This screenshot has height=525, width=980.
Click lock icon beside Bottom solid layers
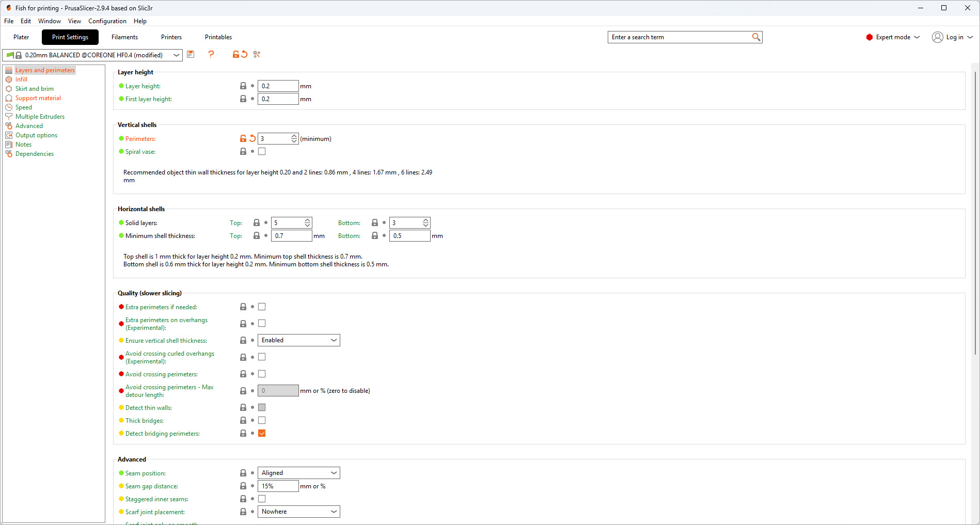point(375,222)
